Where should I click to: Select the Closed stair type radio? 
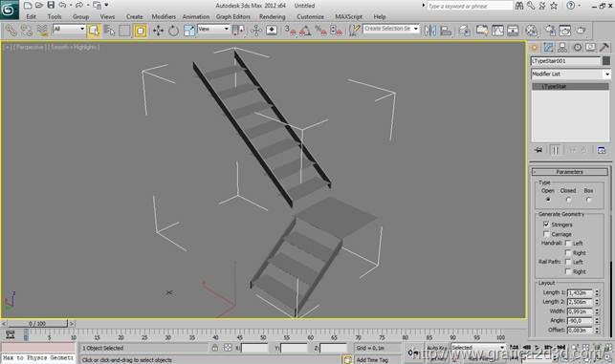(x=568, y=200)
